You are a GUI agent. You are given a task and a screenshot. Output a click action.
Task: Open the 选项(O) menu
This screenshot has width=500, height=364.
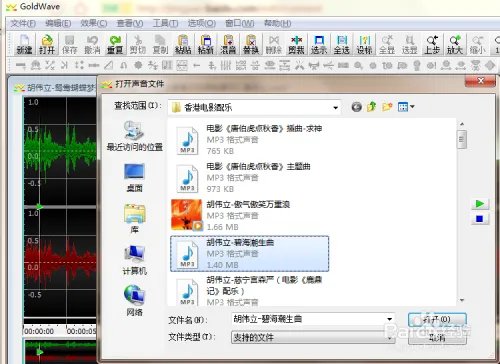[202, 23]
